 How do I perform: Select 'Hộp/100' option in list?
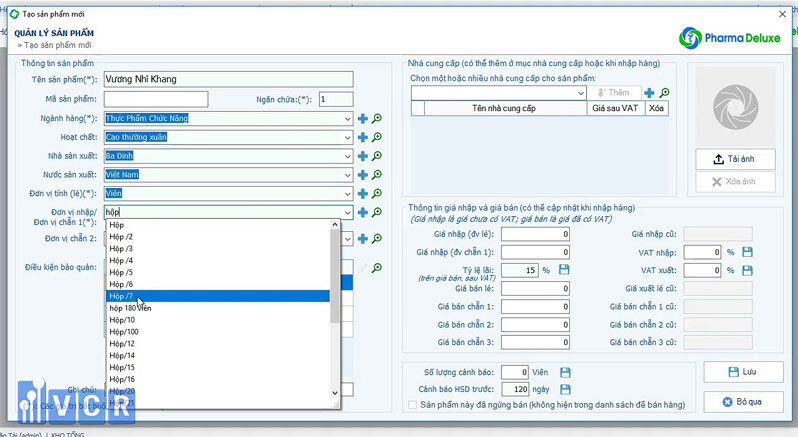pyautogui.click(x=218, y=332)
